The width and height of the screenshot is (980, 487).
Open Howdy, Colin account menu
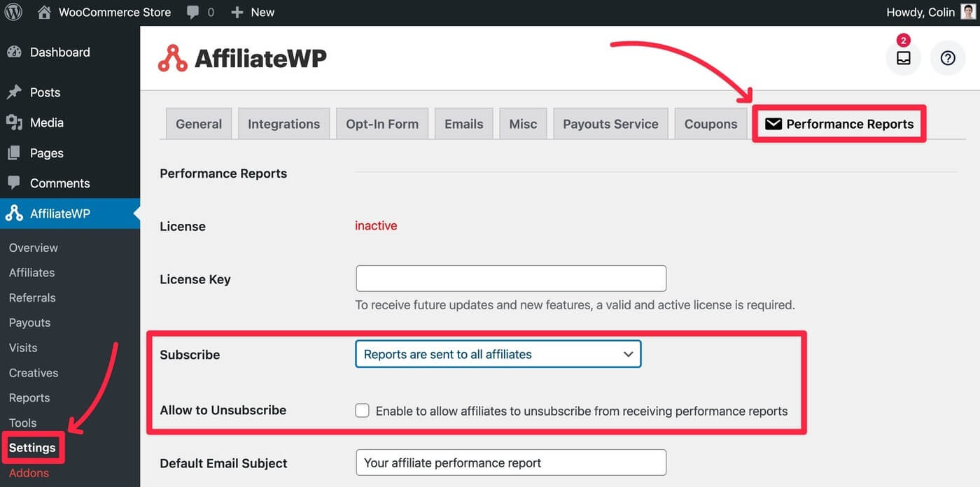click(920, 12)
